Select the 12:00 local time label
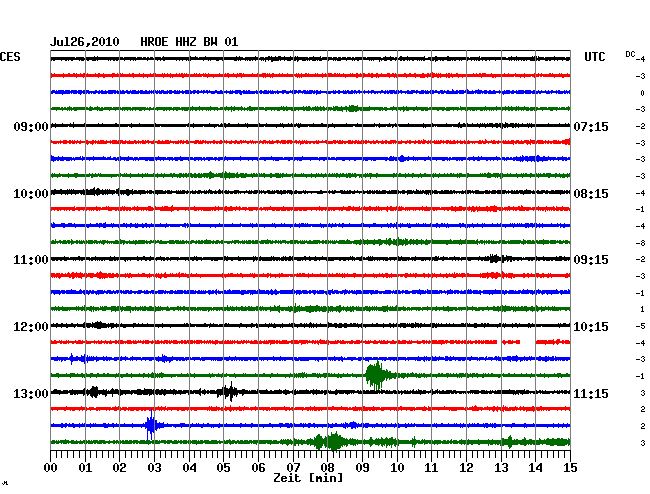Screen dimensions: 650x494 pyautogui.click(x=31, y=327)
